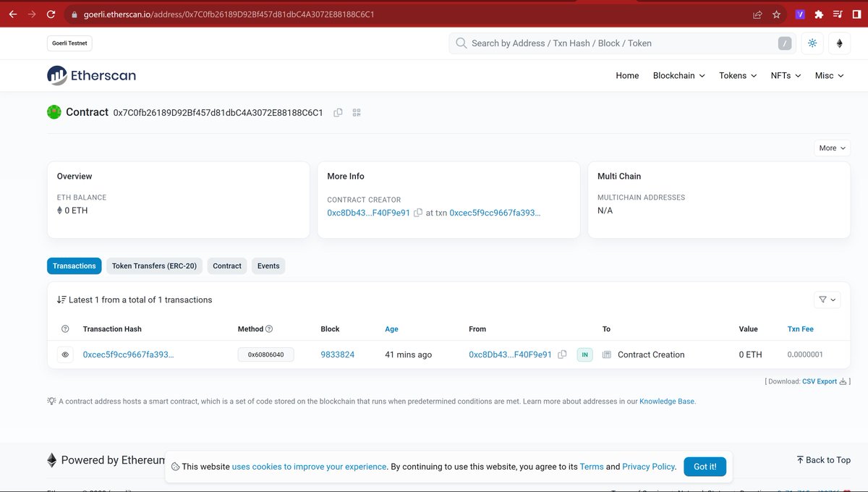868x492 pixels.
Task: Click the 0 ETH value in transaction row
Action: (750, 355)
